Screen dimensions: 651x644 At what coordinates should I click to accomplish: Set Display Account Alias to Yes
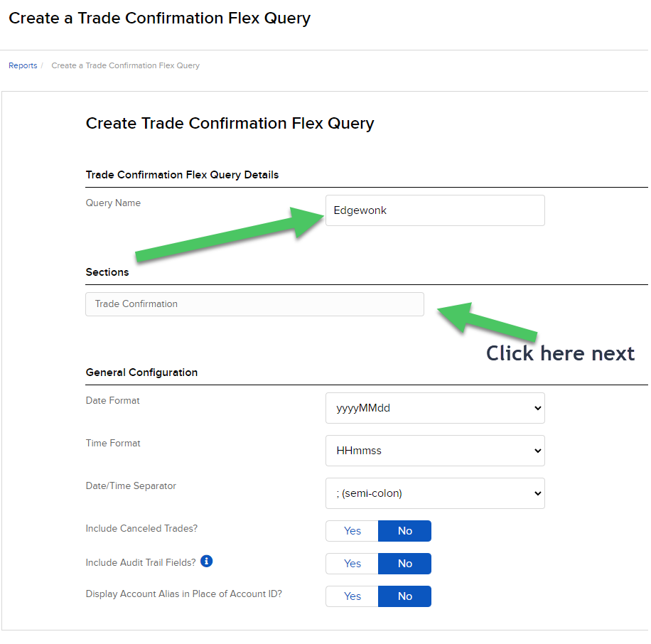[x=352, y=596]
